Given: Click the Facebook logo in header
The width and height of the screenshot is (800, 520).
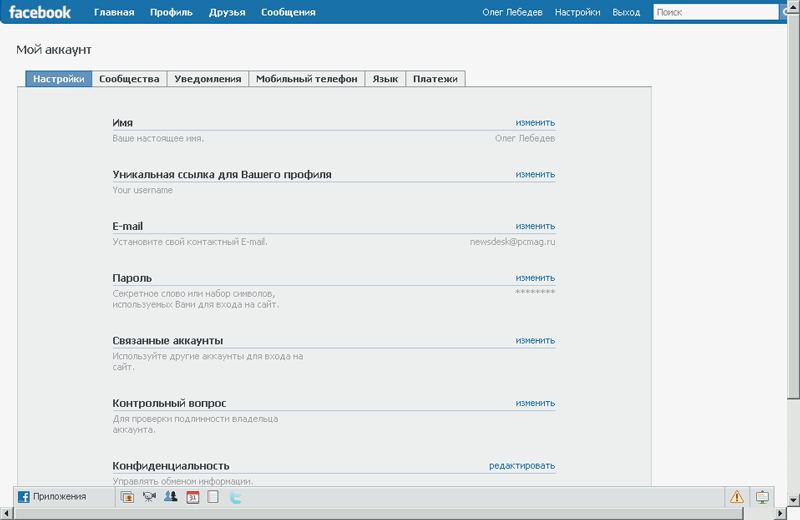Looking at the screenshot, I should click(x=41, y=12).
